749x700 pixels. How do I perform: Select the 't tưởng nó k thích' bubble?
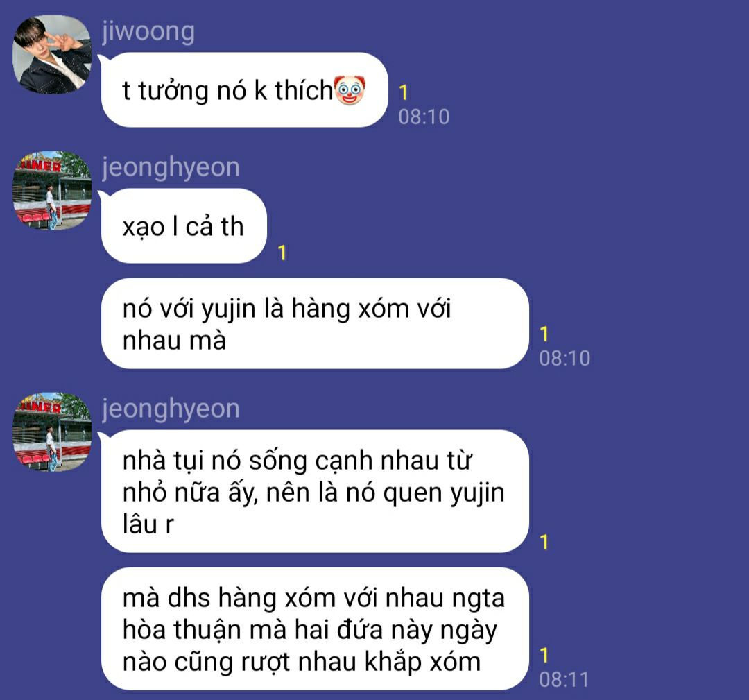pyautogui.click(x=244, y=89)
